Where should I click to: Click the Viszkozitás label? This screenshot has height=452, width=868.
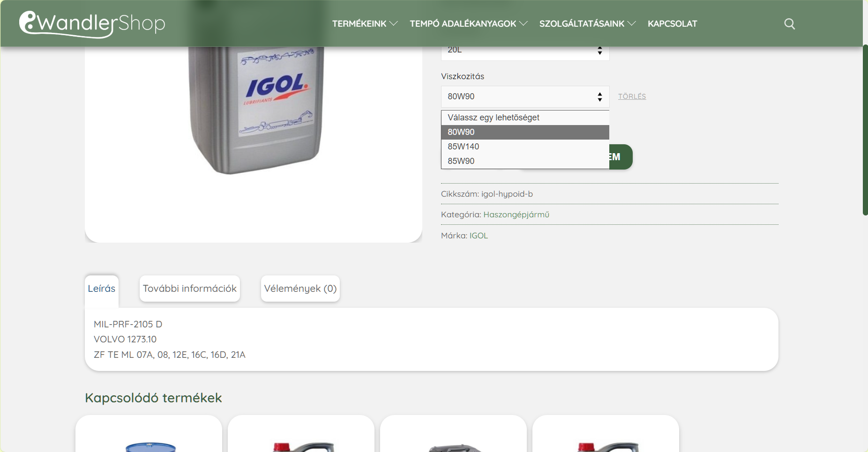[x=463, y=76]
